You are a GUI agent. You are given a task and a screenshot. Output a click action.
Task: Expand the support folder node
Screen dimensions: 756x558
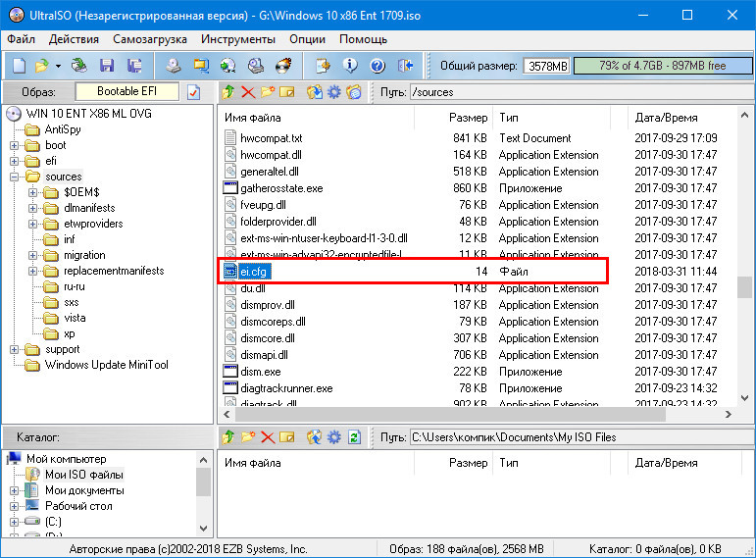coord(15,350)
